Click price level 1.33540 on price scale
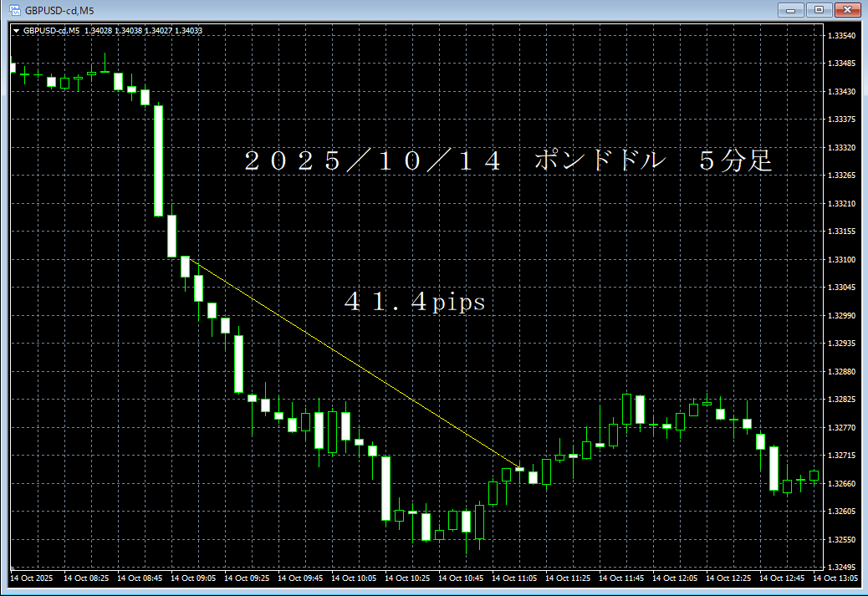 click(x=841, y=35)
